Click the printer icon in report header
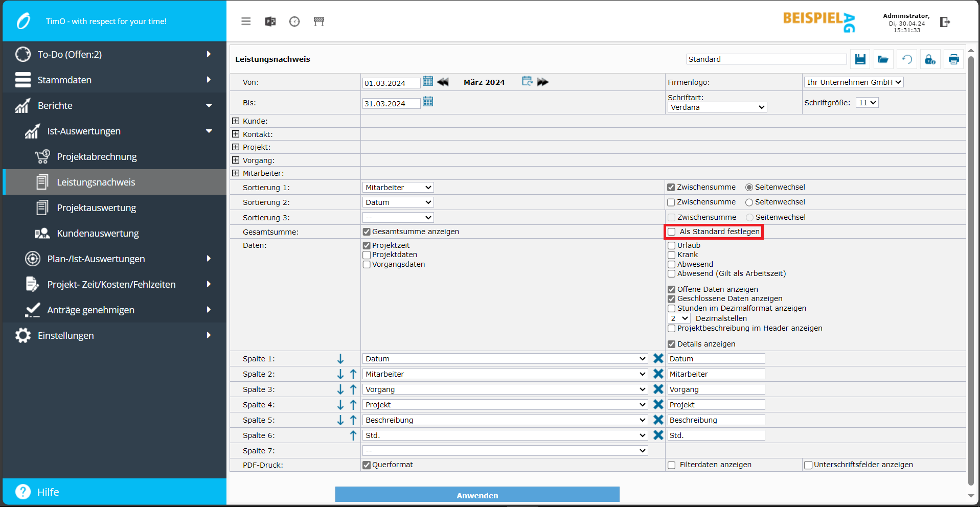Viewport: 980px width, 507px height. 953,59
